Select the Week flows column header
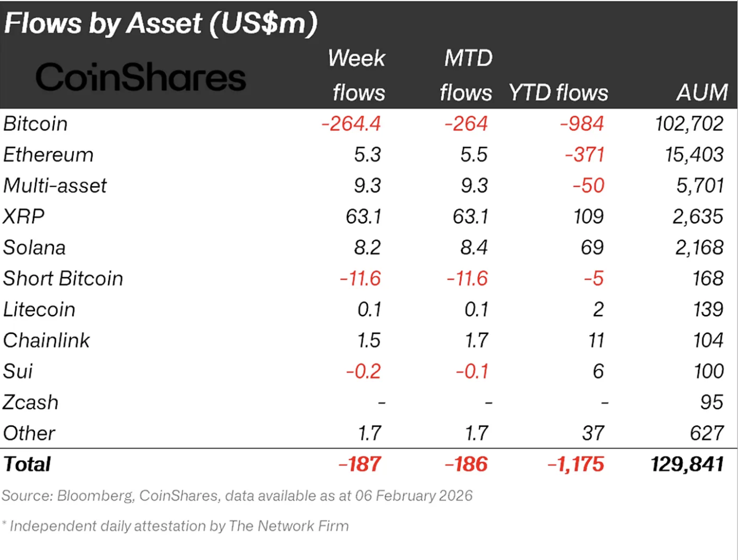The height and width of the screenshot is (560, 741). 357,76
